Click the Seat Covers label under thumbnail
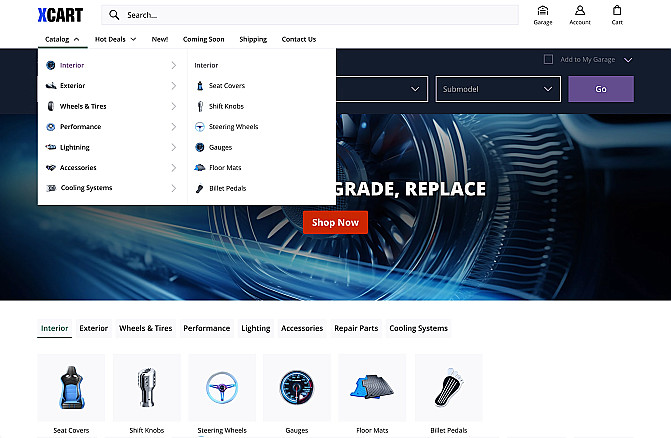This screenshot has height=438, width=671. (71, 430)
